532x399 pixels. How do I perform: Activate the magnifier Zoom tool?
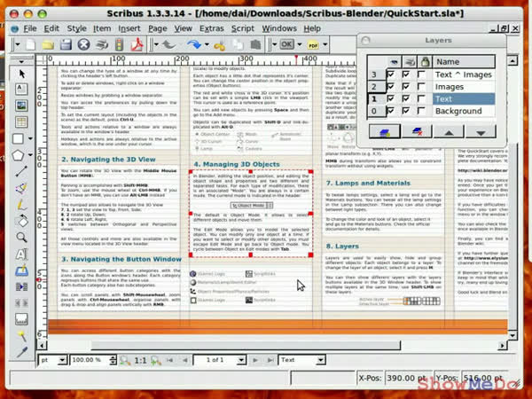click(x=21, y=237)
